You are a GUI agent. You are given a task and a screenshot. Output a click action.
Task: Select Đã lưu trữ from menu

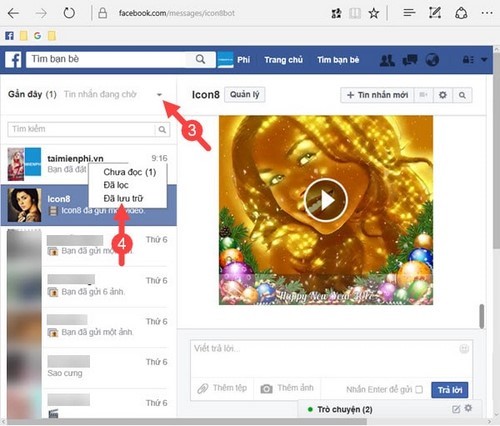pos(123,199)
